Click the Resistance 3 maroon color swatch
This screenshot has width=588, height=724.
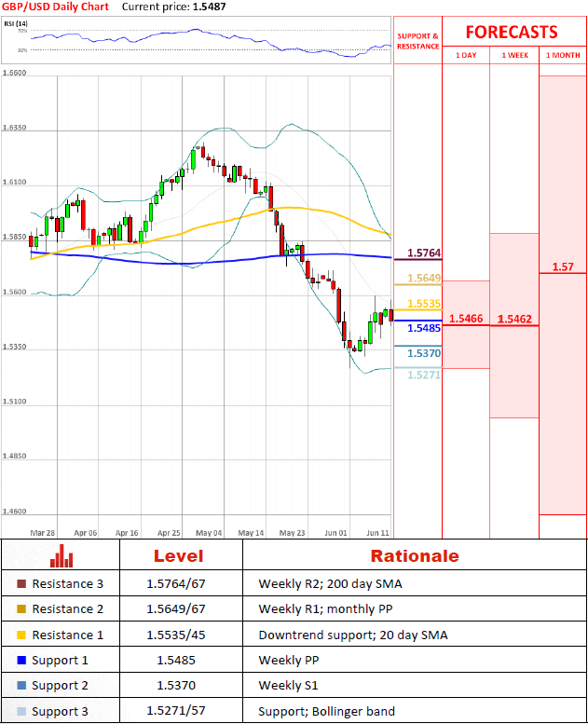pos(21,583)
